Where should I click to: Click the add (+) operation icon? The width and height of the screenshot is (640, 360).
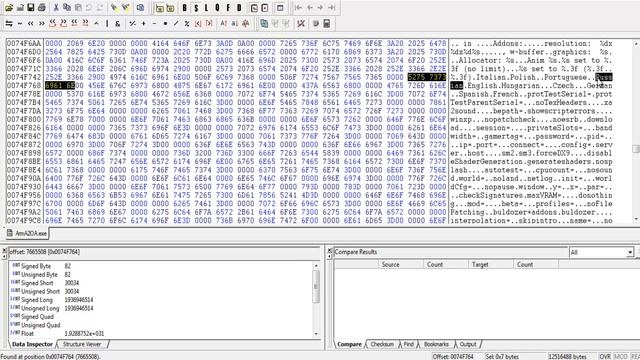point(144,24)
